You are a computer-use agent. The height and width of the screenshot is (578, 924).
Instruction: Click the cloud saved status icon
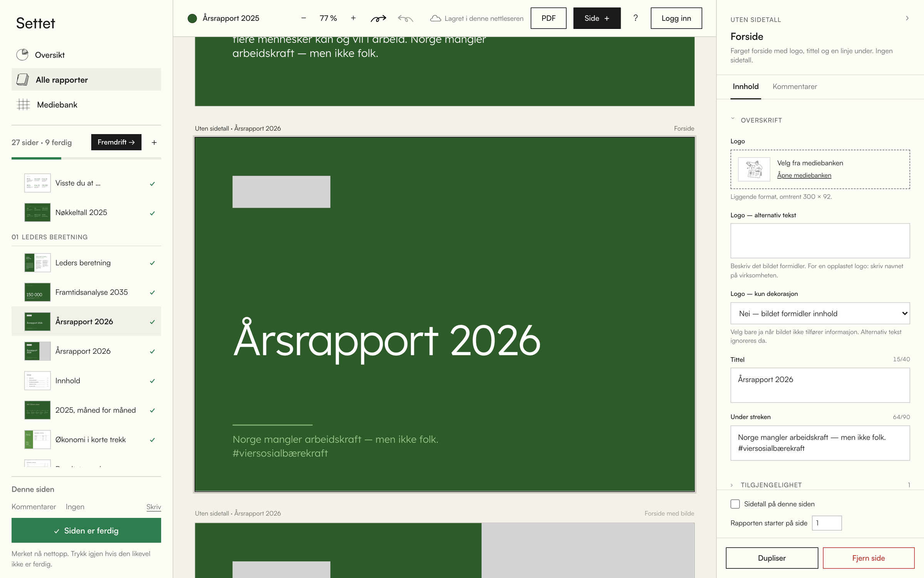(x=435, y=18)
